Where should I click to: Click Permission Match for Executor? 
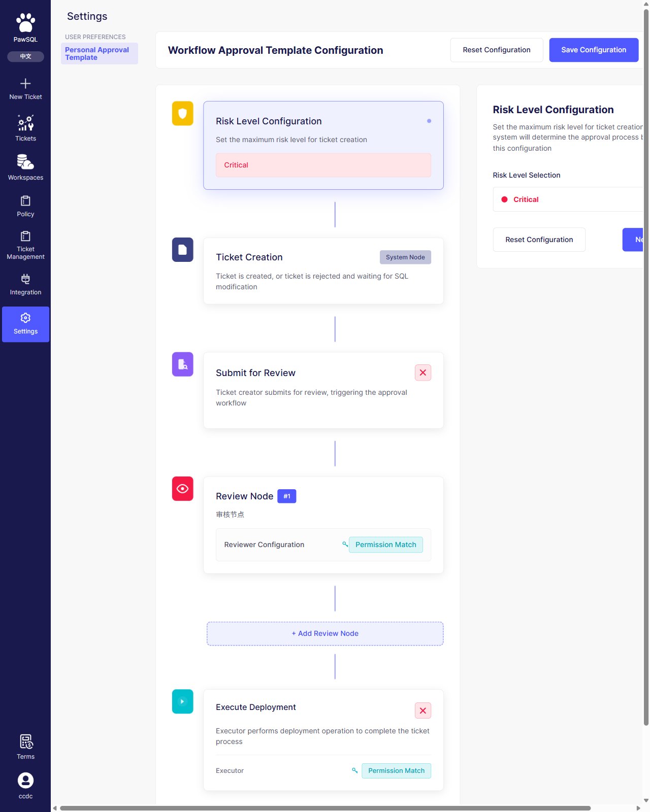coord(397,771)
